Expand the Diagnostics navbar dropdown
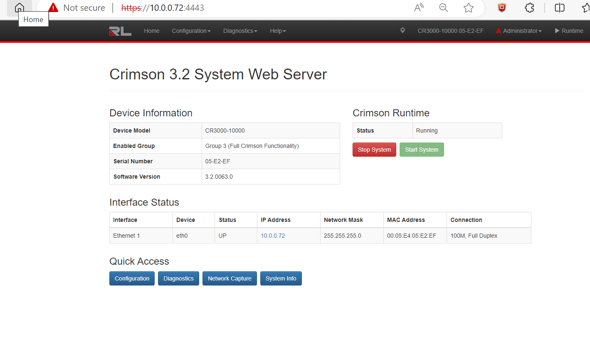Viewport: 590px width, 364px height. click(240, 31)
